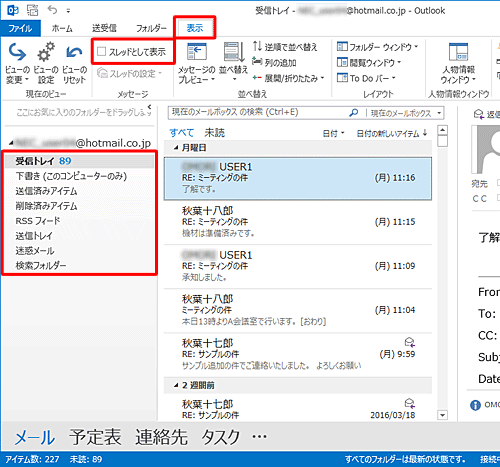
Task: Click the disabled スレッドの設定 button
Action: click(129, 73)
